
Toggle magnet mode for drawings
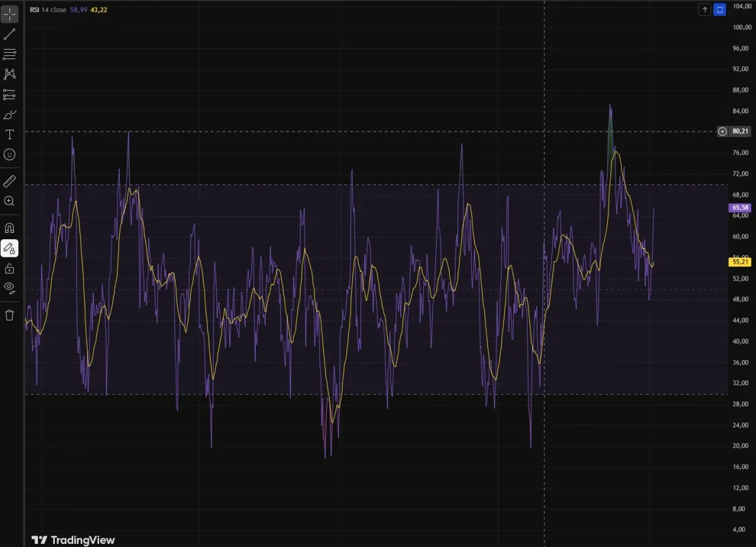(x=9, y=228)
